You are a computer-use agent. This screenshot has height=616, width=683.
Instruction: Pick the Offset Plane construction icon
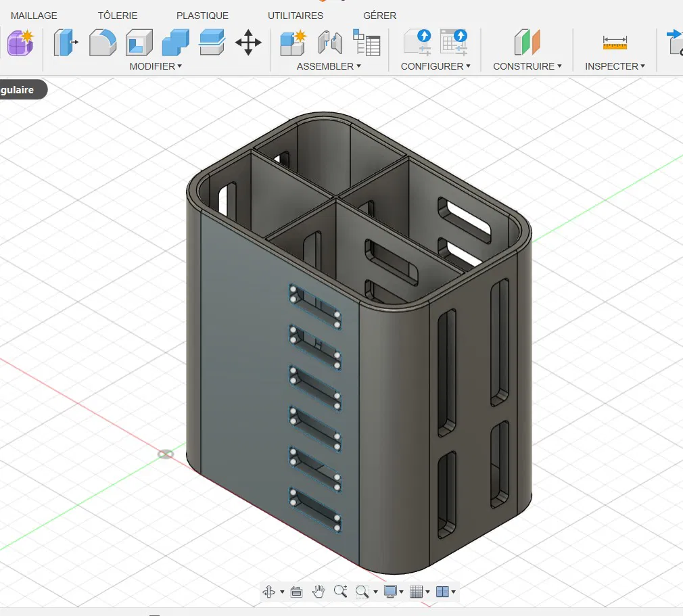click(x=527, y=42)
